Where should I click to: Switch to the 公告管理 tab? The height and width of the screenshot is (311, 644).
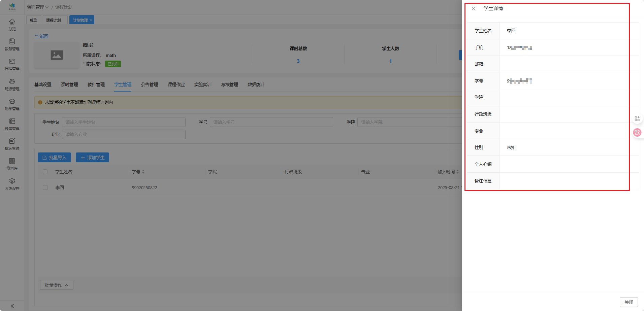[x=149, y=84]
